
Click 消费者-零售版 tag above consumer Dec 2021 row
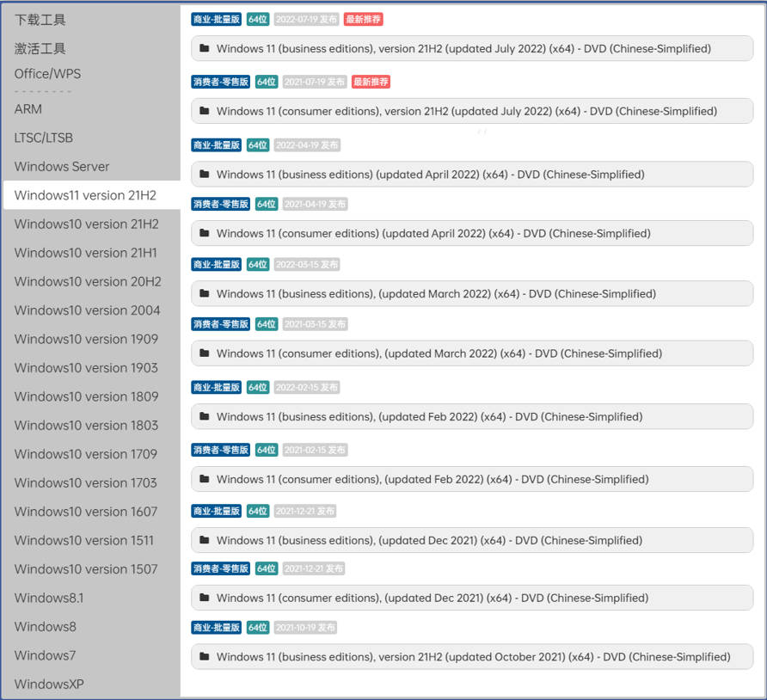(x=221, y=568)
